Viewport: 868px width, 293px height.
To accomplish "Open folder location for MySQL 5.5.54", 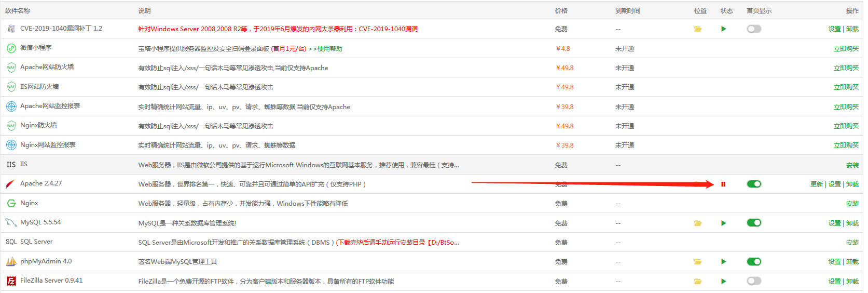I will click(698, 223).
